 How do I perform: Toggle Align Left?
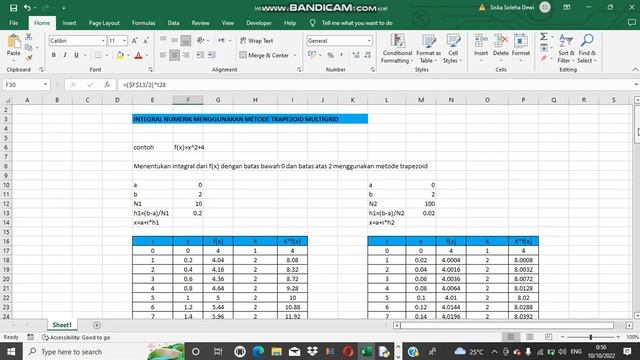coord(163,55)
